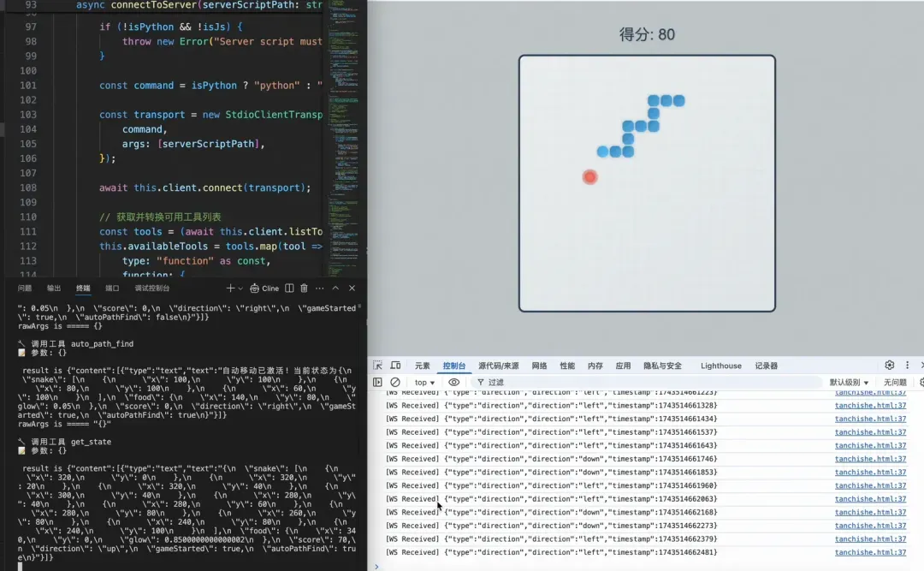The image size is (924, 571).
Task: Expand the new terminal profile dropdown arrow
Action: point(240,288)
